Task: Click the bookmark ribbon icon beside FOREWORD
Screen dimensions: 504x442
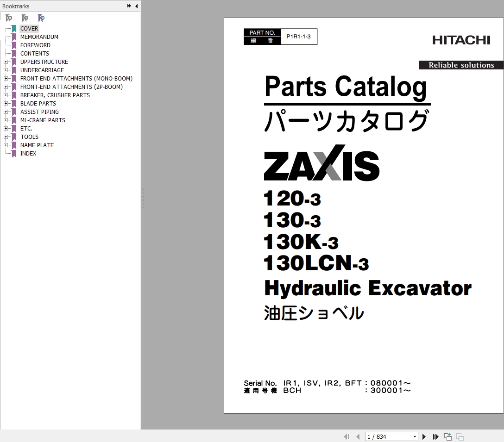Action: 14,45
